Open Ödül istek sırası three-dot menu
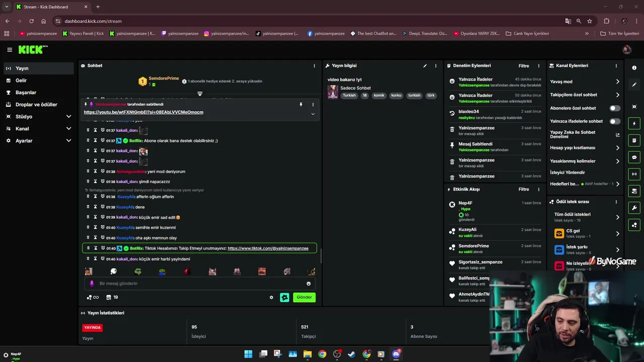 coord(616,202)
